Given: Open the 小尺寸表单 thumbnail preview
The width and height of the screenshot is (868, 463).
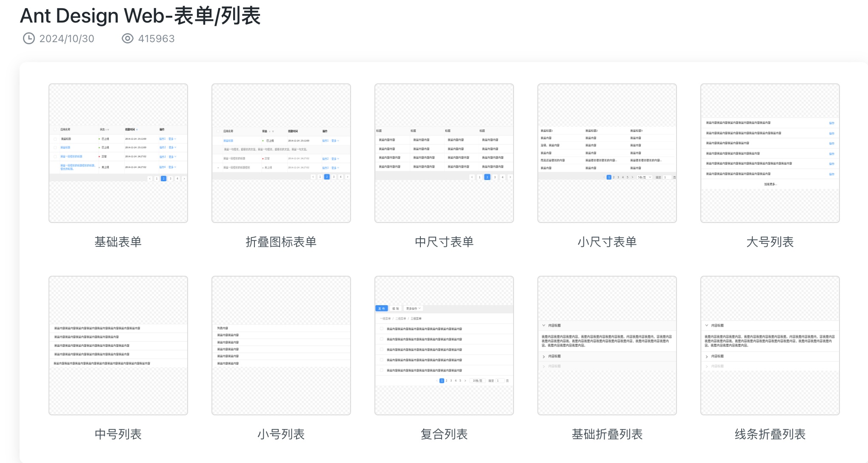Looking at the screenshot, I should click(607, 153).
